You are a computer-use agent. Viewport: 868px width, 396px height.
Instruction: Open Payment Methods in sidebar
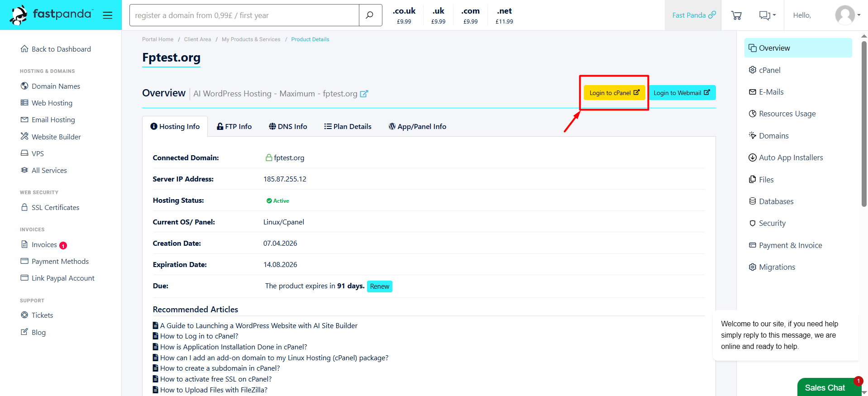click(54, 261)
